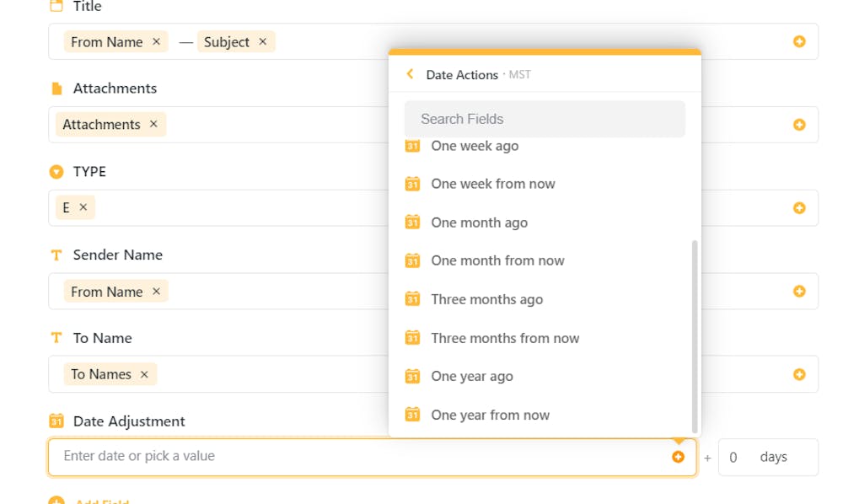Click the plus icon on the To Name row
The width and height of the screenshot is (843, 504).
(x=798, y=373)
